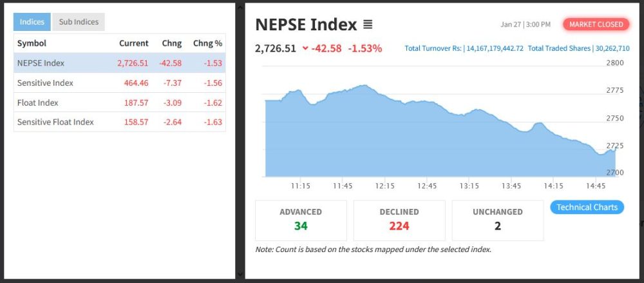Click the ADVANCED count card
644x283 pixels.
(x=301, y=220)
